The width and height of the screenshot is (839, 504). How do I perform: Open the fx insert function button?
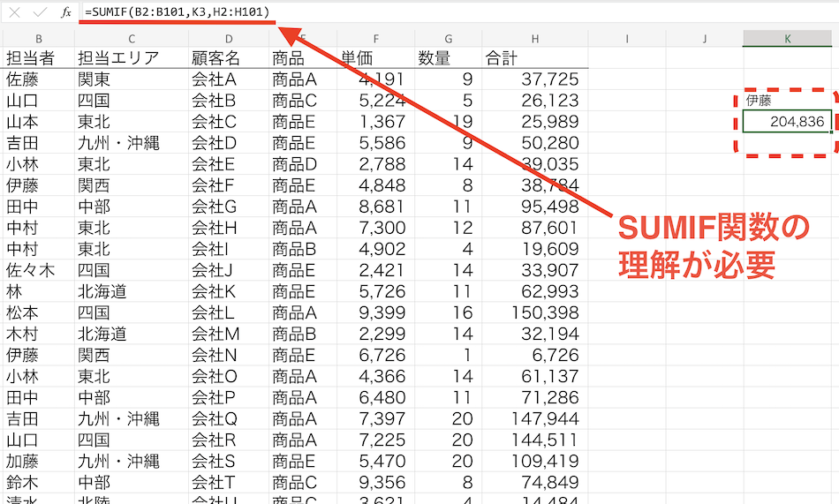pyautogui.click(x=66, y=12)
